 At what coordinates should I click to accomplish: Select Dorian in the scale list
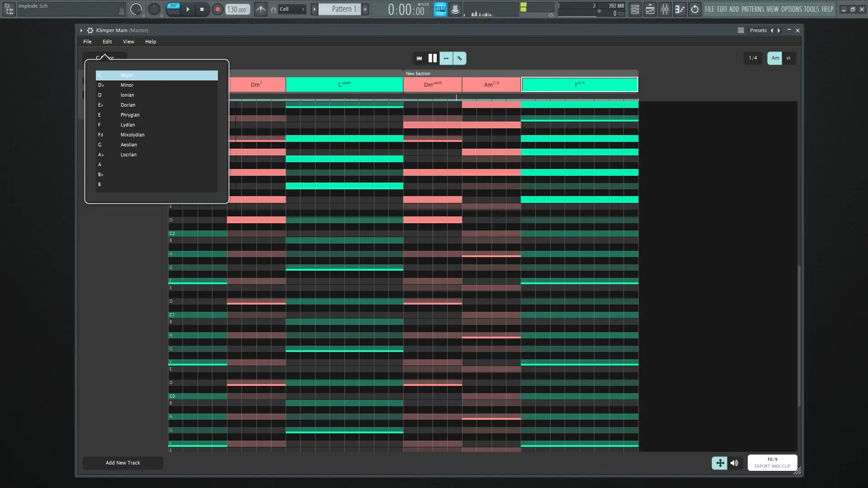pos(128,105)
